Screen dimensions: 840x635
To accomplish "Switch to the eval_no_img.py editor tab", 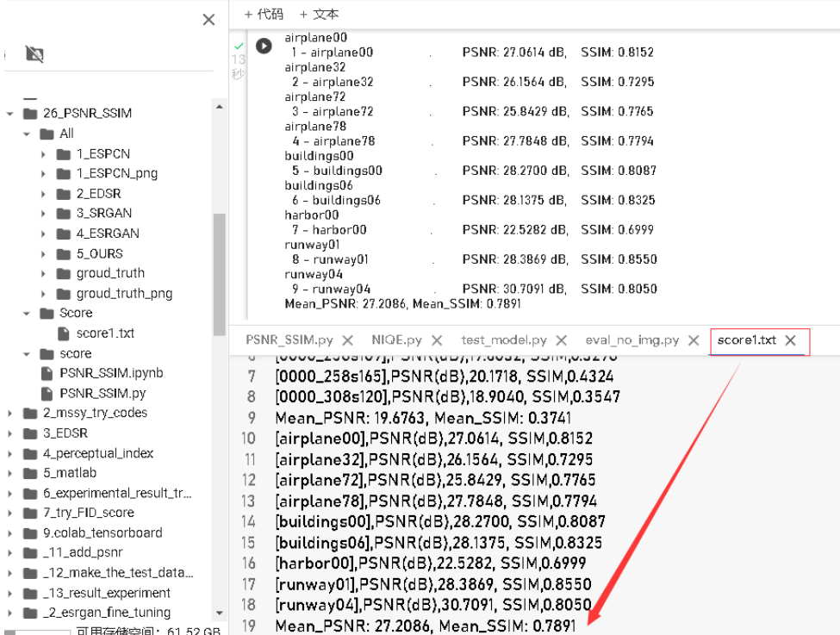I will 632,339.
